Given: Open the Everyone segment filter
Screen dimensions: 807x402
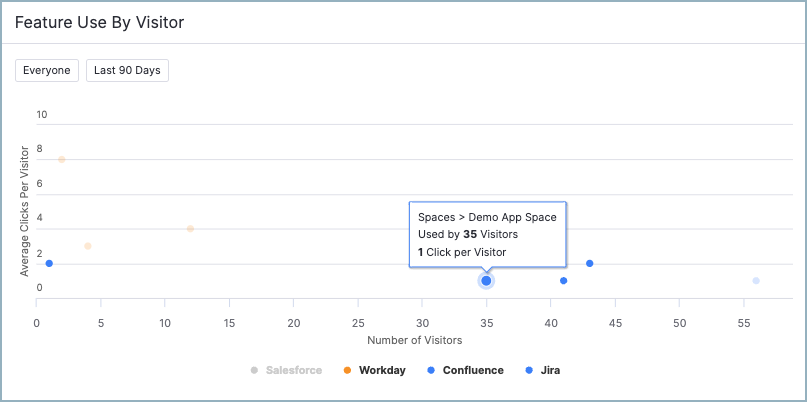Looking at the screenshot, I should 47,71.
